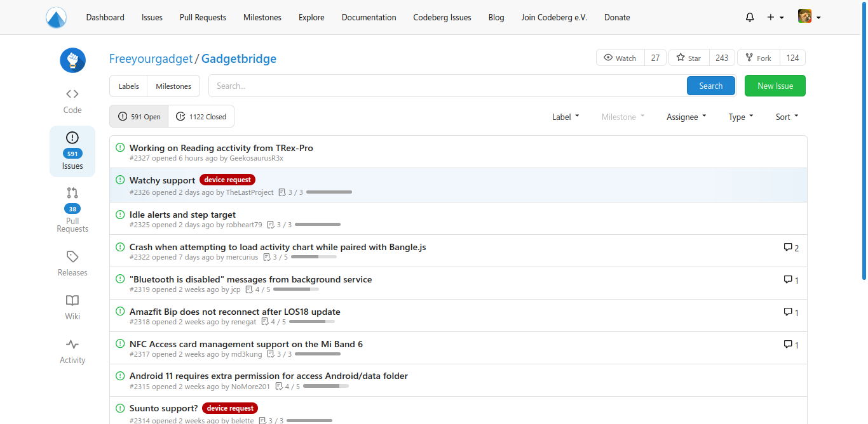Open author TheLastProject profile
Screen dimensions: 868x424
[x=250, y=192]
